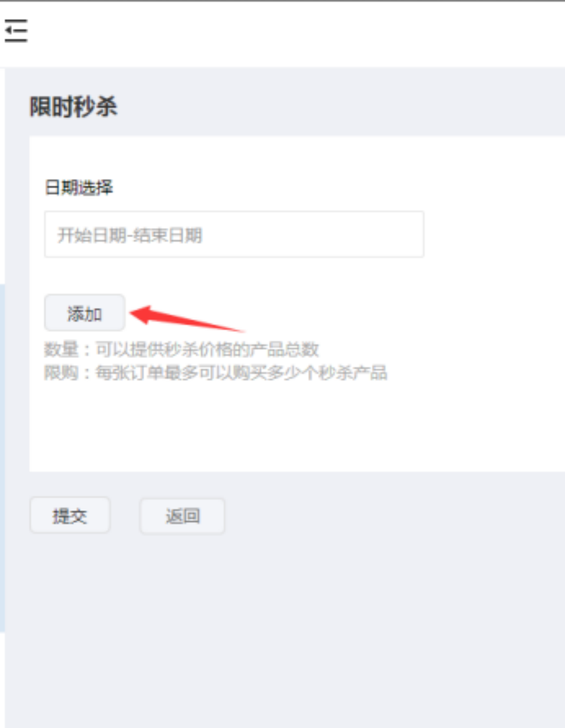
Task: Click the red arrow annotation beside 添加
Action: [x=187, y=318]
